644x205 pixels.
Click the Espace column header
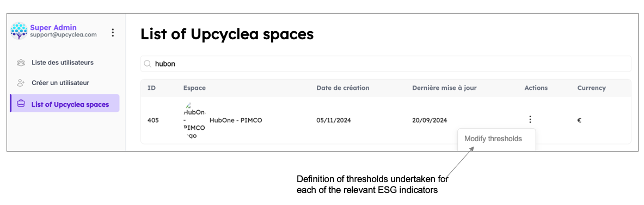194,88
